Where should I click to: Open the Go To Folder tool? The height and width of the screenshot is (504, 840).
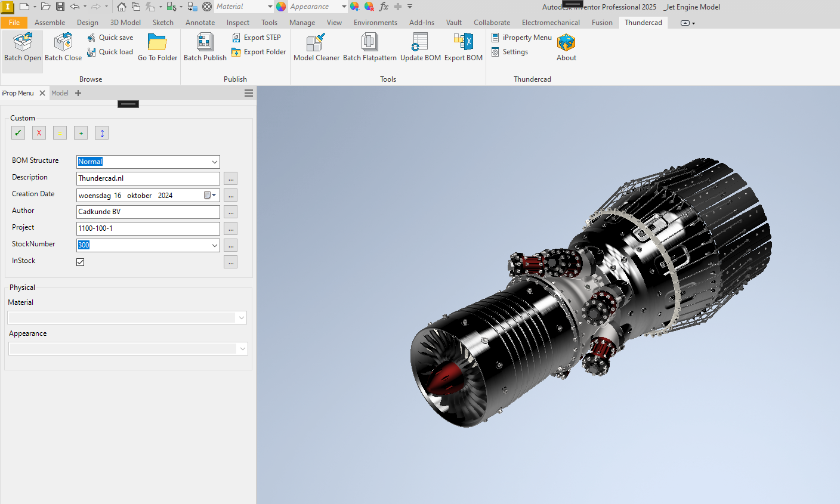[x=157, y=43]
